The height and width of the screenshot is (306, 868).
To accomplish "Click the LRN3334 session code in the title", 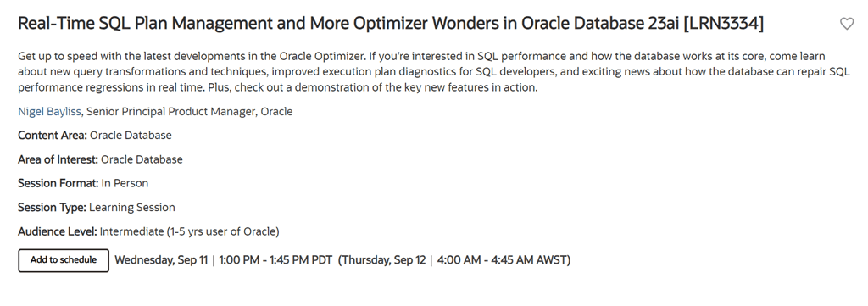I will [724, 24].
